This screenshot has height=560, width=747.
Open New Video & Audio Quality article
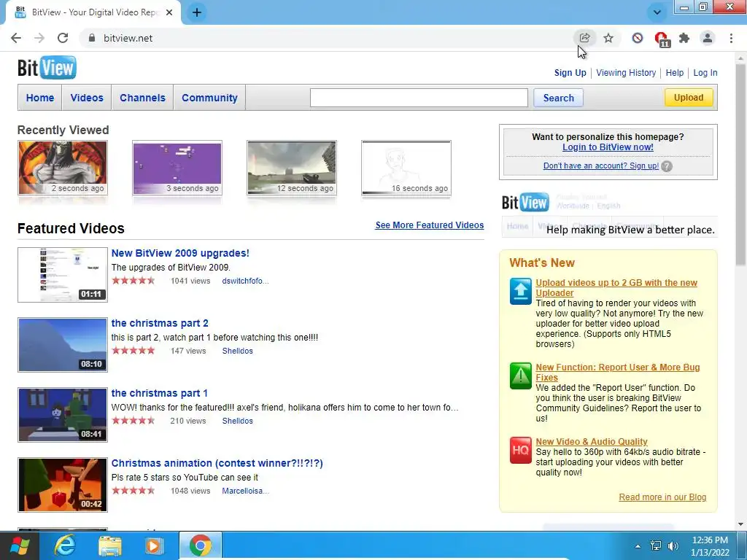pos(591,442)
